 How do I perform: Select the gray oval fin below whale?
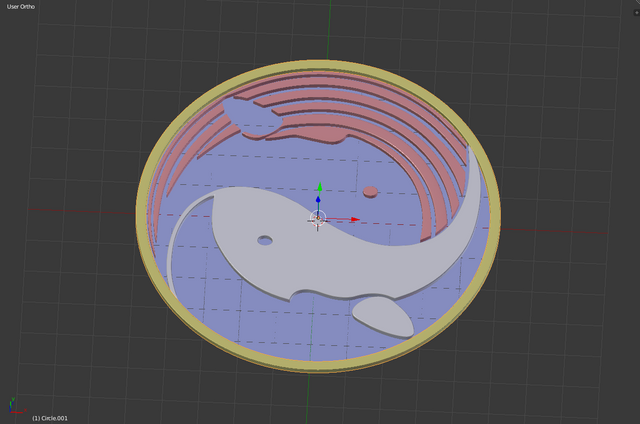pyautogui.click(x=383, y=317)
